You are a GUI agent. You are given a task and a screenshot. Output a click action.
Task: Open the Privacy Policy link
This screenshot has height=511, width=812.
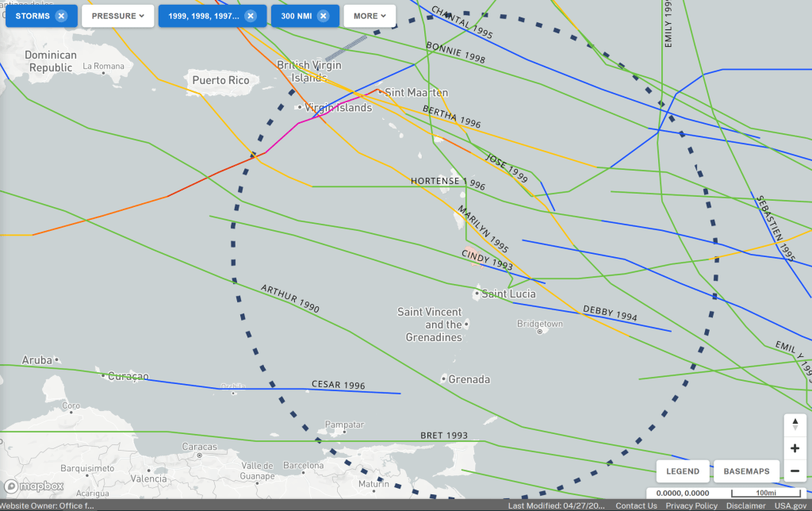[x=691, y=505]
